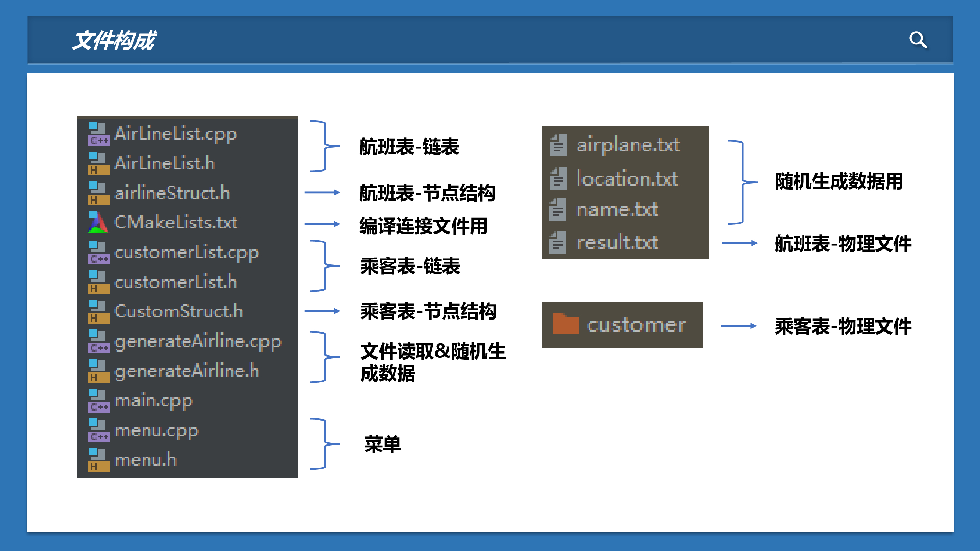Click the search magnifier icon in header
Viewport: 980px width, 551px height.
pos(918,40)
